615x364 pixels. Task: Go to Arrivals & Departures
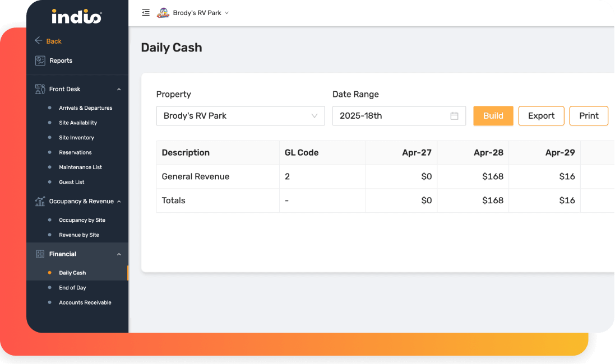(x=86, y=108)
